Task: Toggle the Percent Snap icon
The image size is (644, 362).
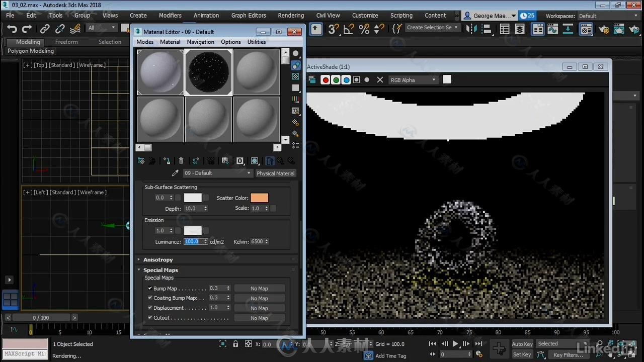Action: click(x=364, y=29)
